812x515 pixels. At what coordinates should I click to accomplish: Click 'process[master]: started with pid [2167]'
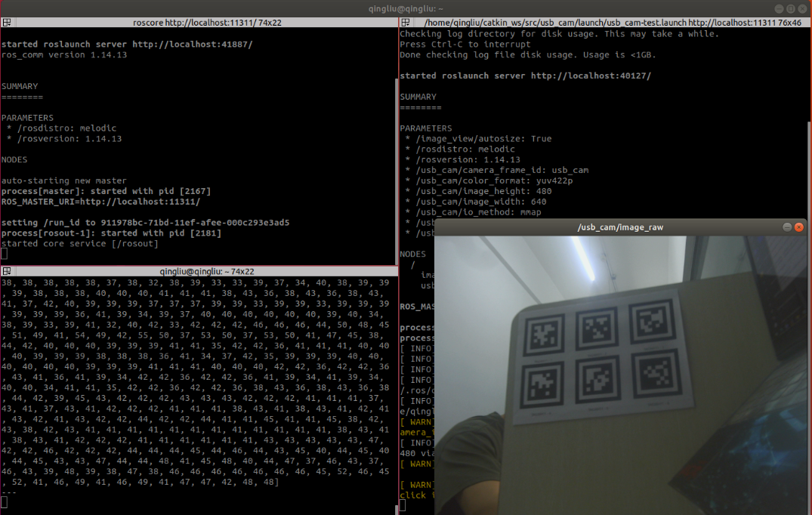pyautogui.click(x=107, y=191)
